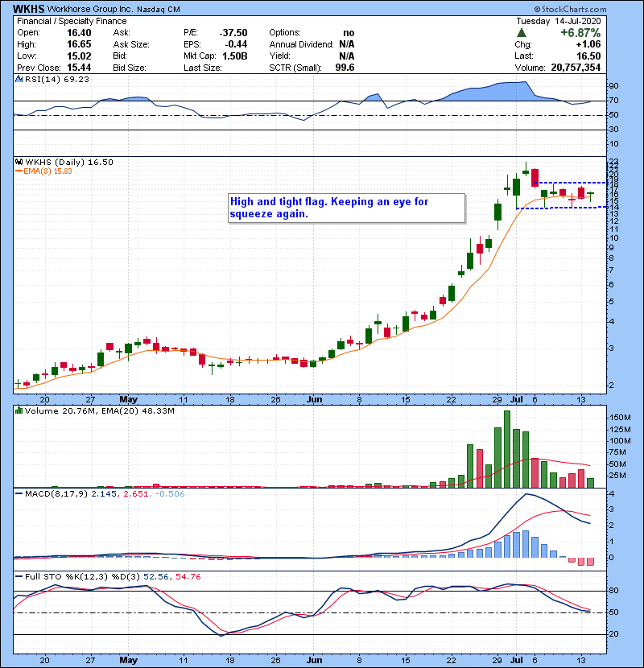Click the MACD(8,17,9) indicator label
The width and height of the screenshot is (644, 668).
(57, 494)
